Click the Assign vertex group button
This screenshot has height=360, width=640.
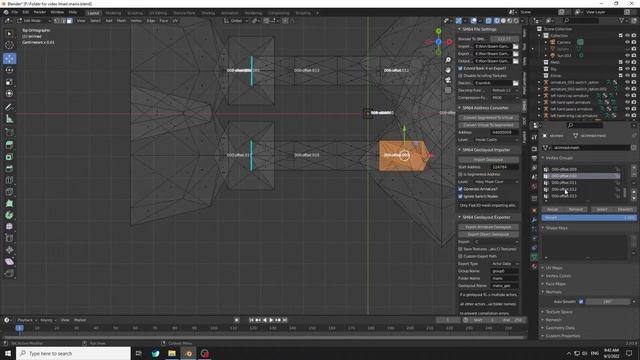(553, 209)
